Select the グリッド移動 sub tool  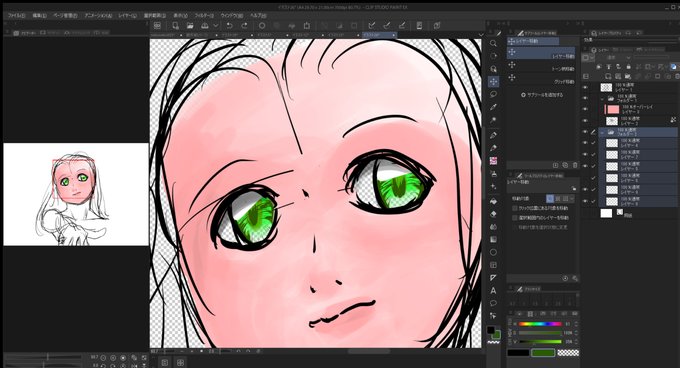542,79
